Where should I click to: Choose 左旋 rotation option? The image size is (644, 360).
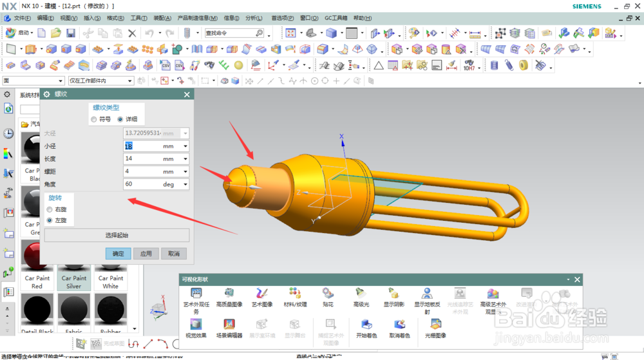(x=50, y=220)
